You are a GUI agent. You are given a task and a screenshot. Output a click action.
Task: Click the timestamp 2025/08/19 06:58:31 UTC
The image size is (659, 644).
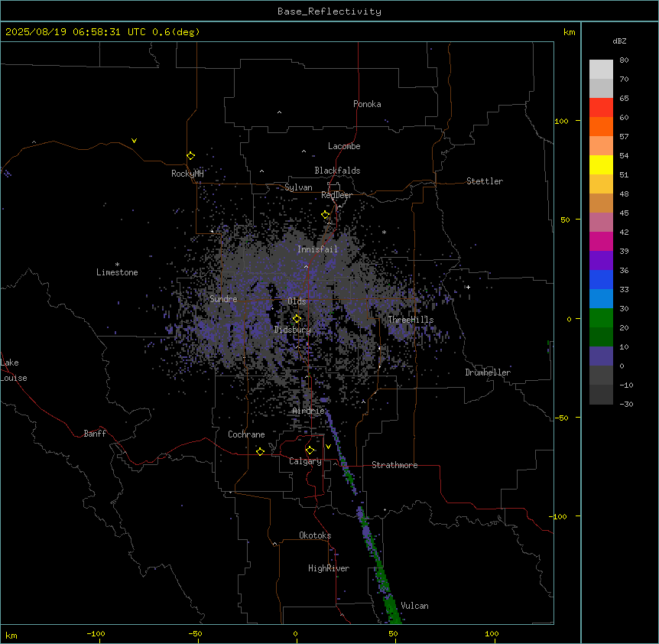click(x=76, y=32)
